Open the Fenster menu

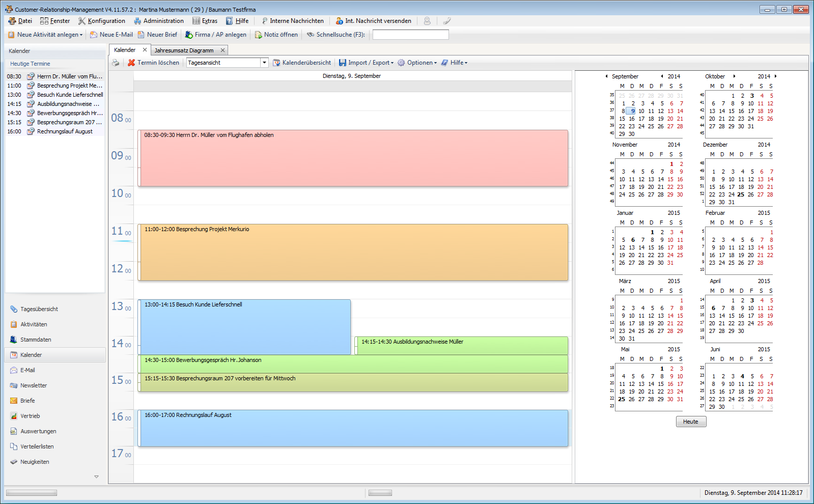pyautogui.click(x=55, y=21)
